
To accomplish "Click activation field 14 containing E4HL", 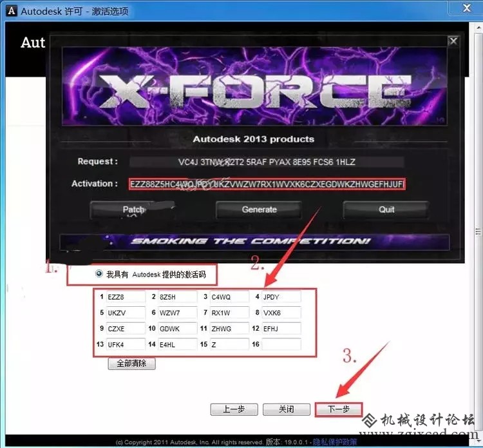I will tap(178, 344).
